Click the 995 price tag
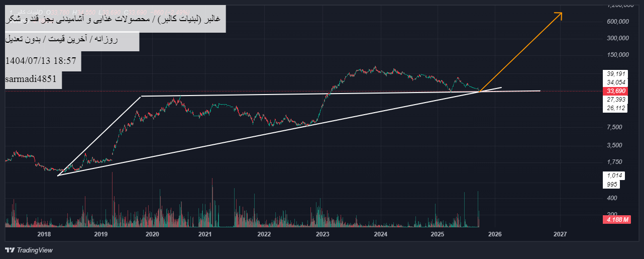The image size is (644, 259). point(612,184)
